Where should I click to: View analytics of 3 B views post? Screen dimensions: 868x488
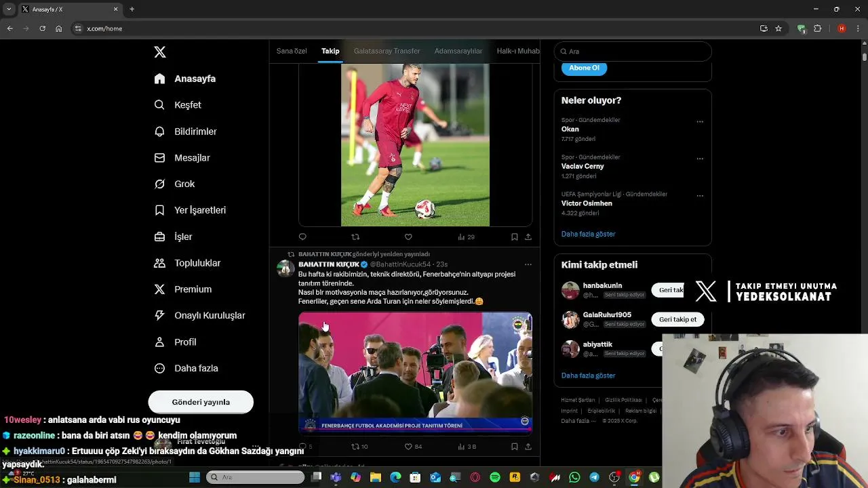tap(467, 447)
